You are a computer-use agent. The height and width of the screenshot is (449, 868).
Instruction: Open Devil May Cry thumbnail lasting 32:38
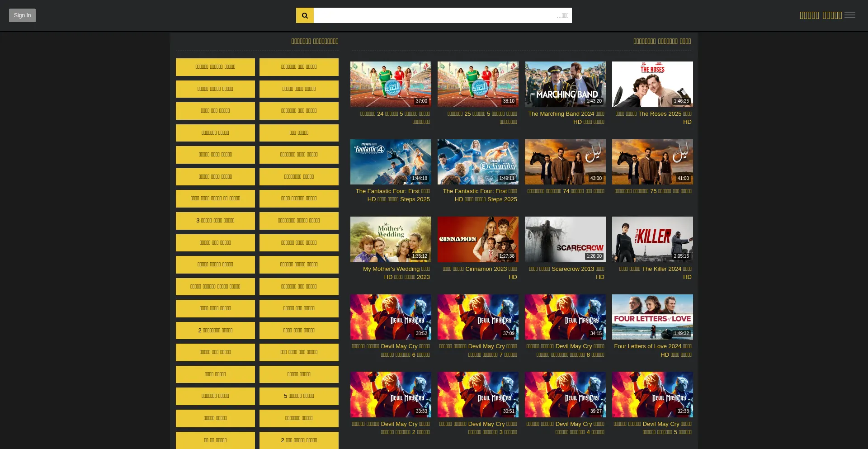click(652, 394)
